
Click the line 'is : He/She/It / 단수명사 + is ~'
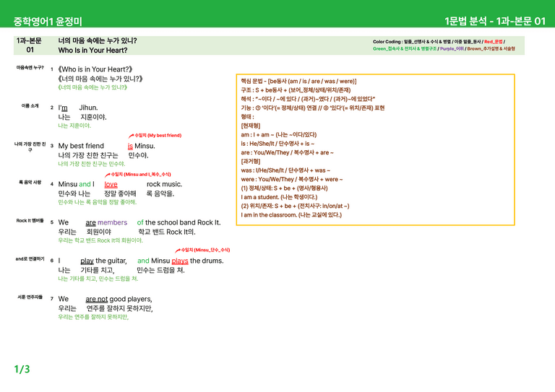click(277, 144)
